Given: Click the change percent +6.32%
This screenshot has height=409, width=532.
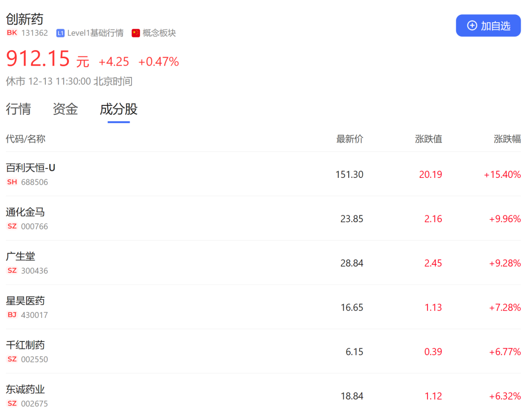Looking at the screenshot, I should (505, 396).
